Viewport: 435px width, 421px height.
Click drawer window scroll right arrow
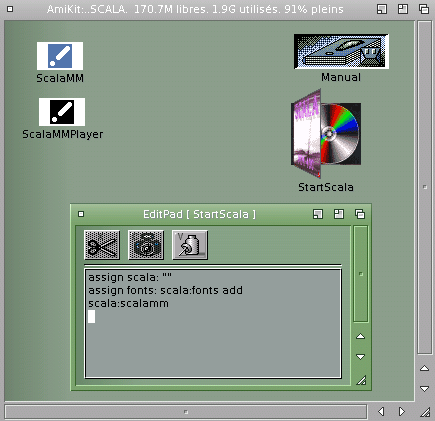point(402,412)
